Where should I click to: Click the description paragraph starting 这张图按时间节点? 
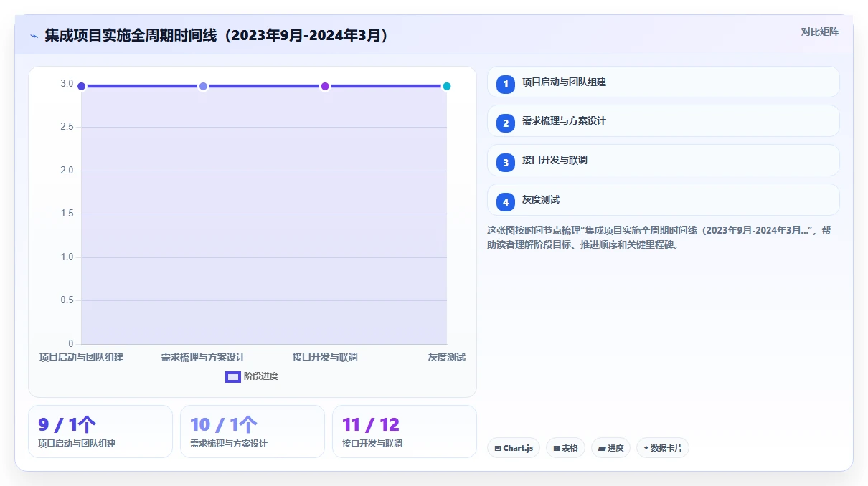click(659, 237)
